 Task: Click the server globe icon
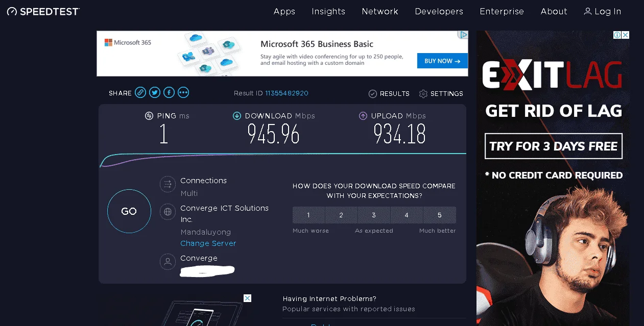coord(168,212)
